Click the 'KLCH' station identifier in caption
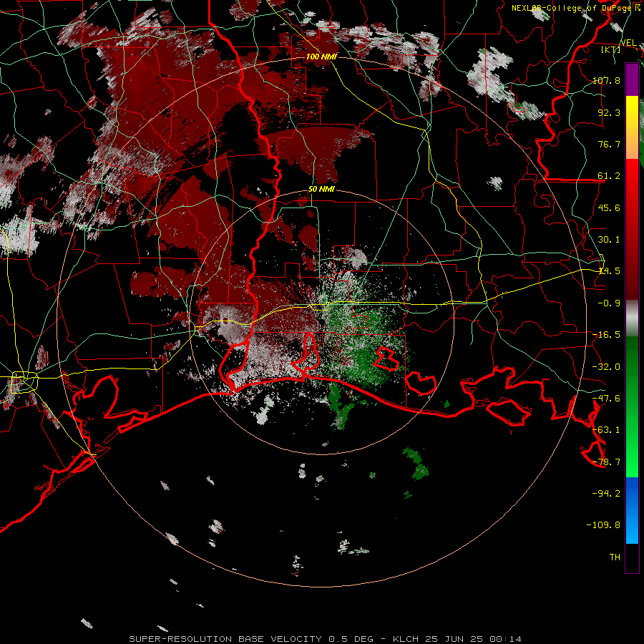644x644 pixels. [x=406, y=639]
